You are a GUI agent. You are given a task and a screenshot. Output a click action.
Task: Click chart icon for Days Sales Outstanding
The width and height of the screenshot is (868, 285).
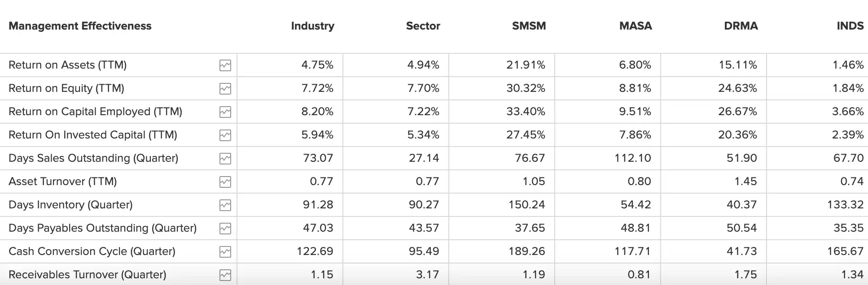(x=225, y=159)
